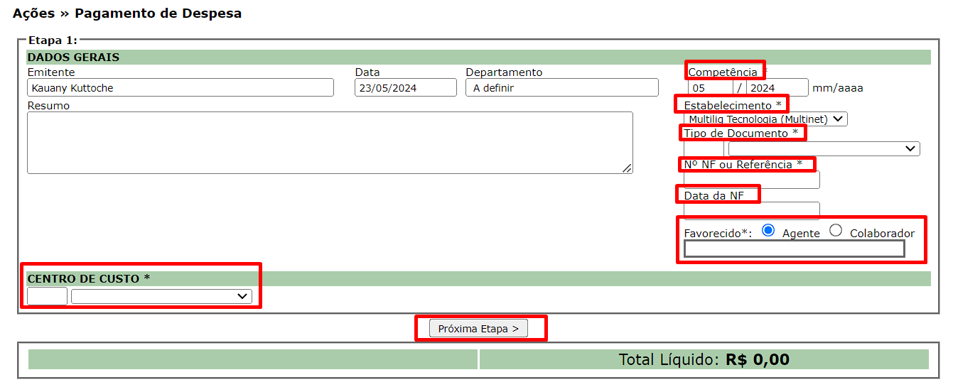
Task: Click the Data field showing 23/05/2024
Action: tap(405, 88)
